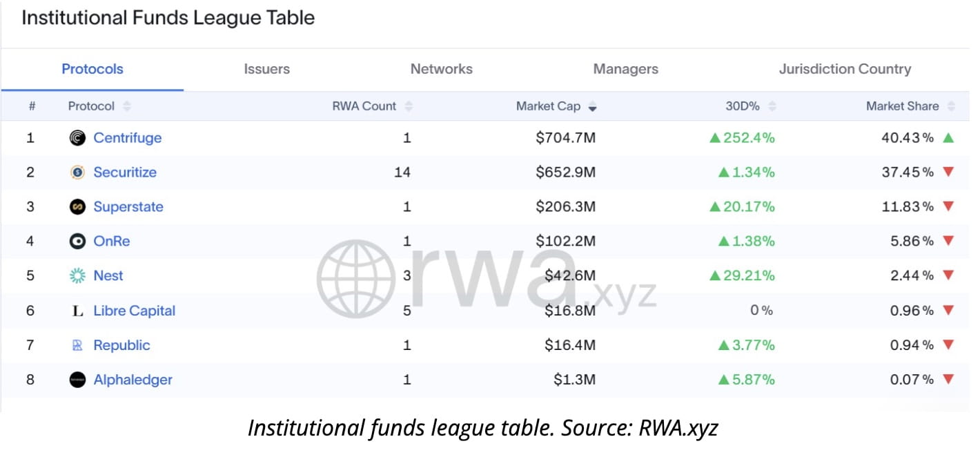Click the Superstate logo icon
The width and height of the screenshot is (980, 457).
click(77, 207)
